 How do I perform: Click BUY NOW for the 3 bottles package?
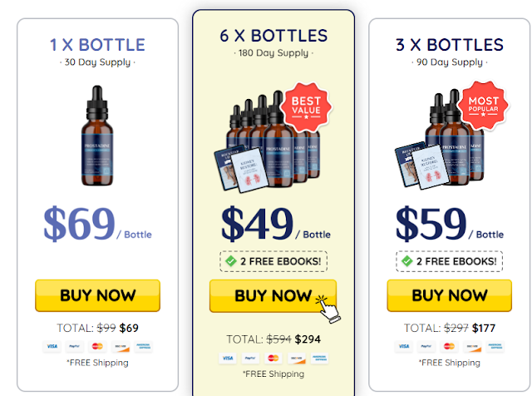click(449, 295)
